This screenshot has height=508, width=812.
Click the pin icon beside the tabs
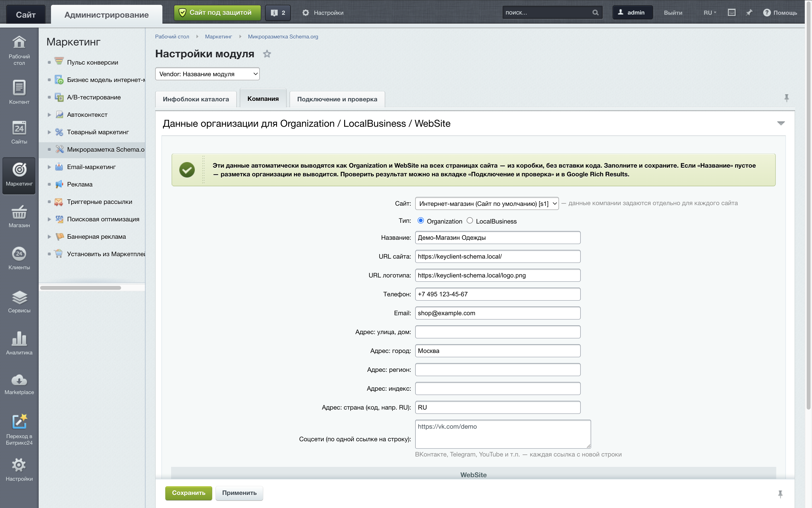pos(786,98)
